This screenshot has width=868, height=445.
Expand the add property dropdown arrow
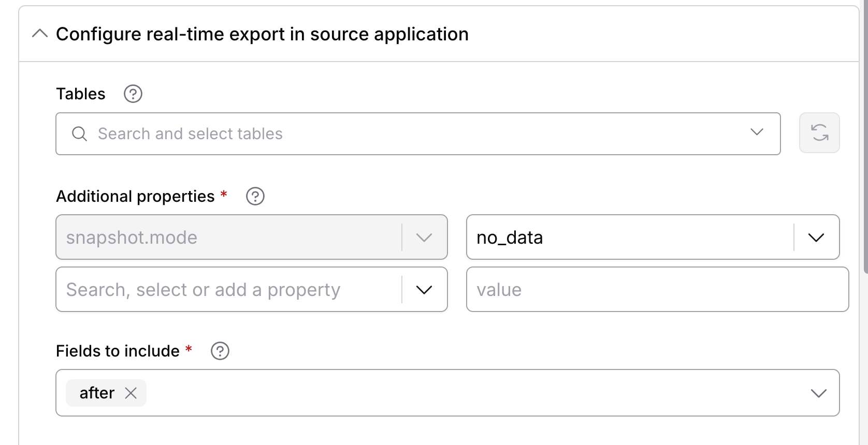(x=424, y=290)
